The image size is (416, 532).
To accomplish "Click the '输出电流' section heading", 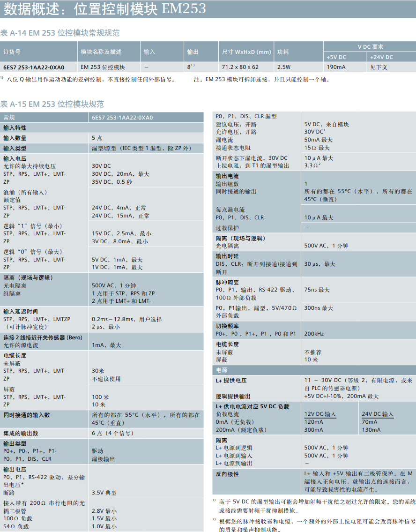I will (x=227, y=176).
